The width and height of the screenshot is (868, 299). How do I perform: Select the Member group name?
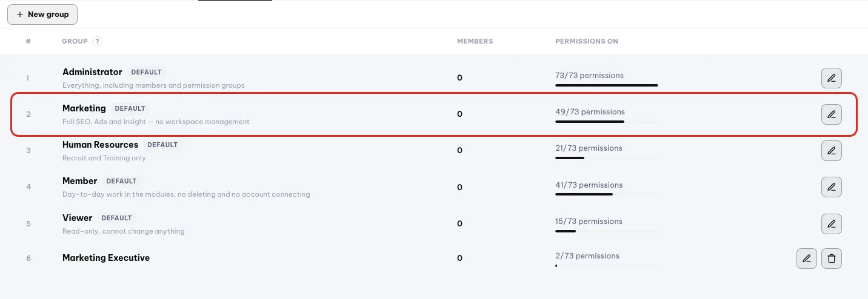[x=79, y=181]
